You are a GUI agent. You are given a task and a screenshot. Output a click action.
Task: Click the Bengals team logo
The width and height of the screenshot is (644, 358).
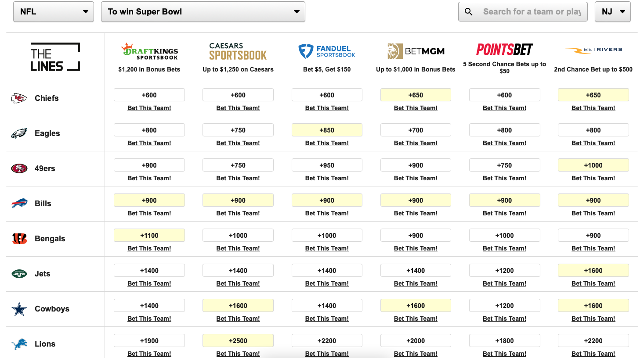click(19, 239)
